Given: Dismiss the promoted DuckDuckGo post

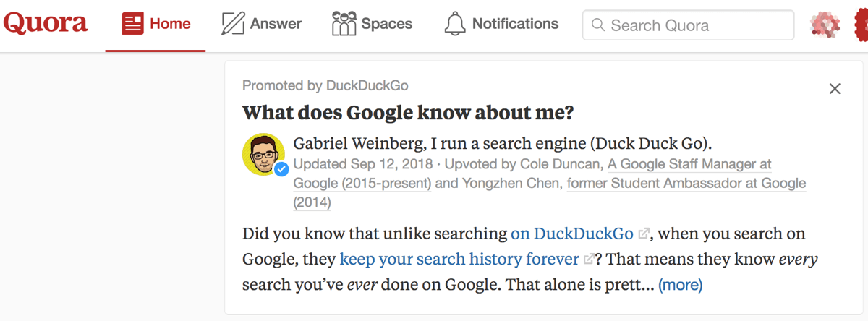Looking at the screenshot, I should [835, 89].
